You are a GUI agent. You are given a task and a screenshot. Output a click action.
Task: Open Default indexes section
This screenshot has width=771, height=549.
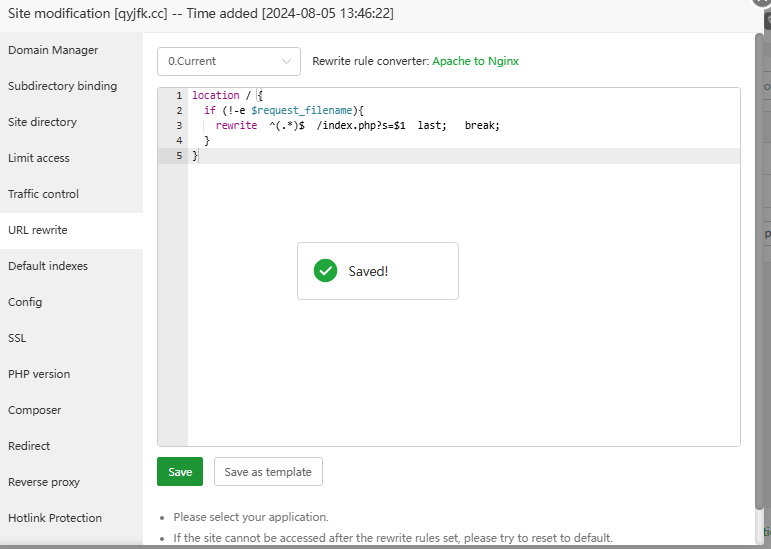tap(48, 266)
